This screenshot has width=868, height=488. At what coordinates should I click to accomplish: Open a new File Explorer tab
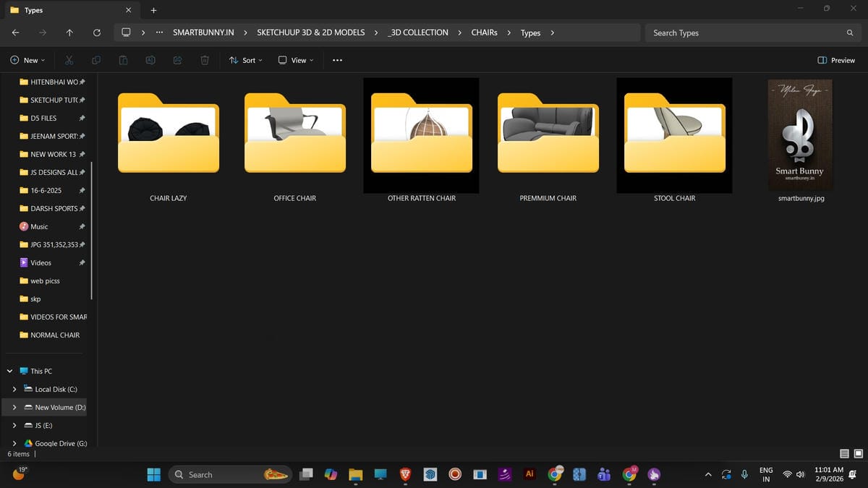click(153, 10)
